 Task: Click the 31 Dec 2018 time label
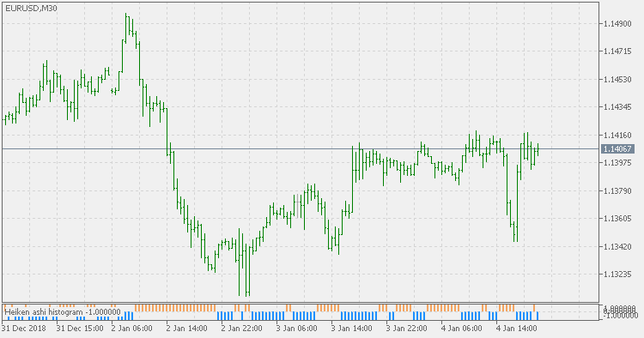pyautogui.click(x=24, y=329)
